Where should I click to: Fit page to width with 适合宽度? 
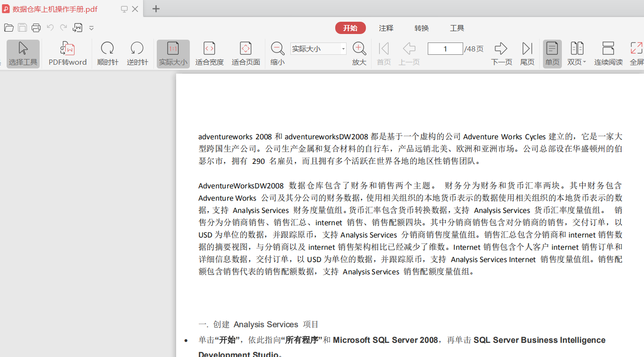[209, 54]
